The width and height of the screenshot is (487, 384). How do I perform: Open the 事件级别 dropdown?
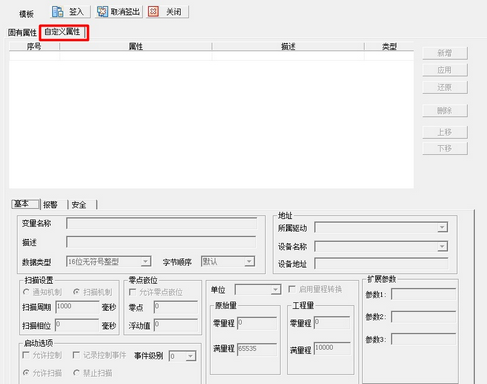tap(190, 356)
